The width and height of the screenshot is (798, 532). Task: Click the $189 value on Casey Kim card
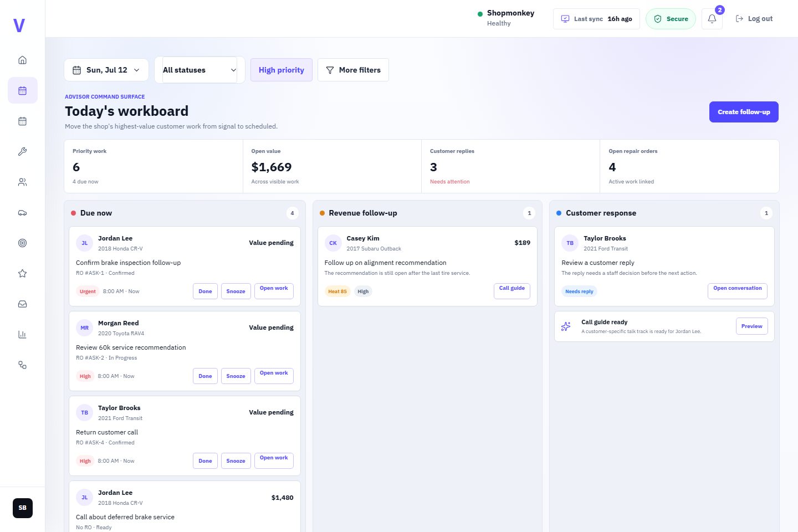coord(522,243)
